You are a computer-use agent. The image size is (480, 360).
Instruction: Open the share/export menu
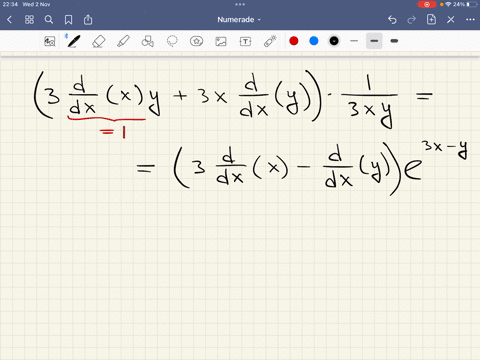[88, 20]
